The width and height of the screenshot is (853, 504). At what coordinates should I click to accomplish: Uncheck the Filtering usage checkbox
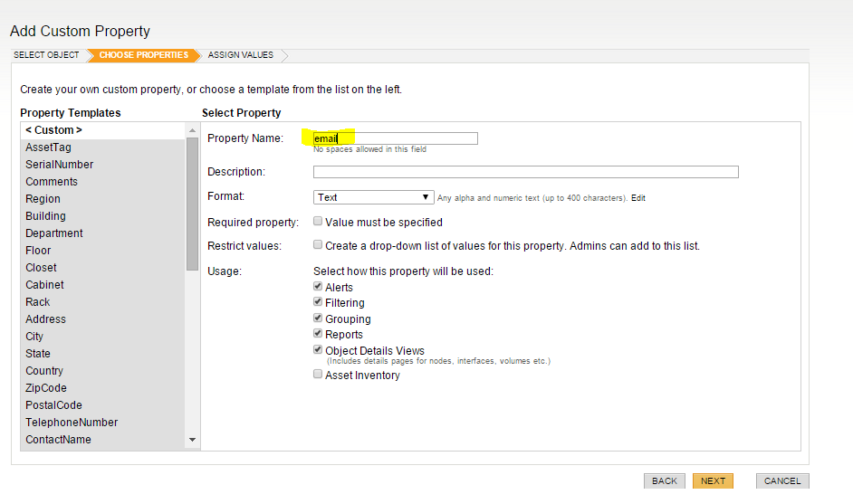coord(318,301)
